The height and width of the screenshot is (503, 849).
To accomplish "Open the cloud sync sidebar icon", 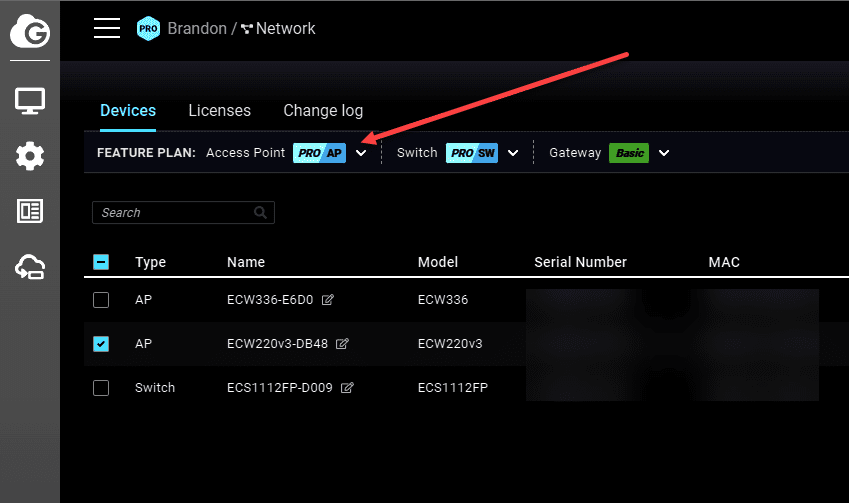I will point(29,267).
